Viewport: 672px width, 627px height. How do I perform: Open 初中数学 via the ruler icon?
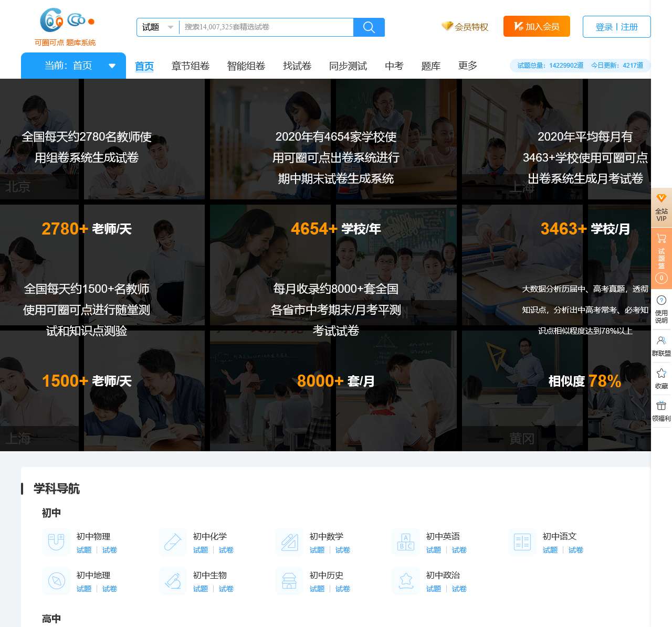[x=289, y=541]
